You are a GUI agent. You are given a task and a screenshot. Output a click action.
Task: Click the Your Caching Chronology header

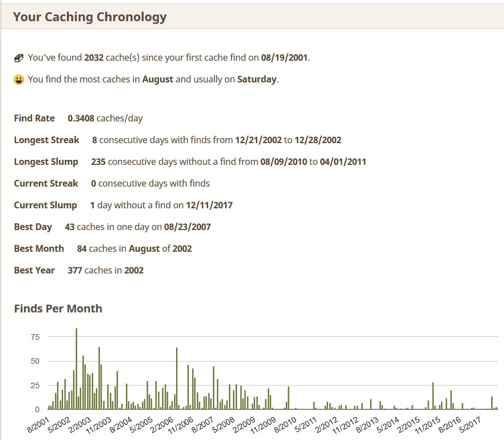point(90,16)
